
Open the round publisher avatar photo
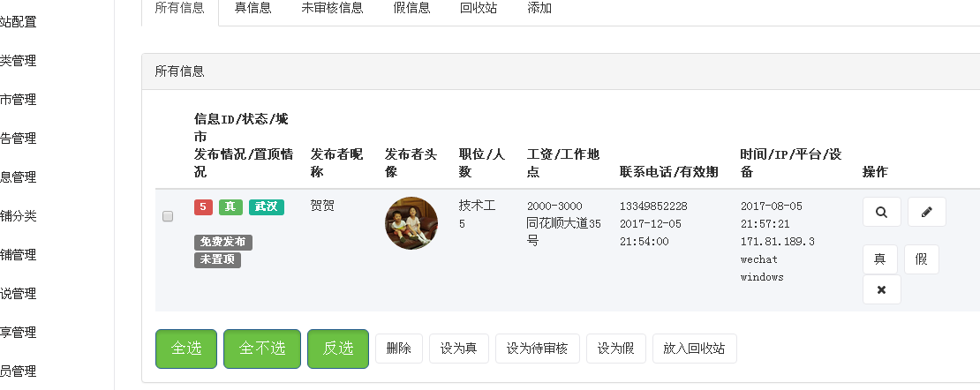[411, 223]
